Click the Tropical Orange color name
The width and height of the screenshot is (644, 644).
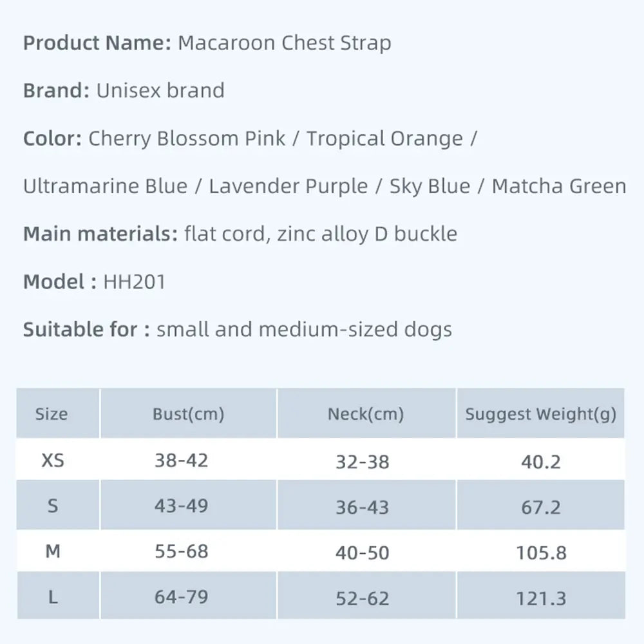[384, 138]
